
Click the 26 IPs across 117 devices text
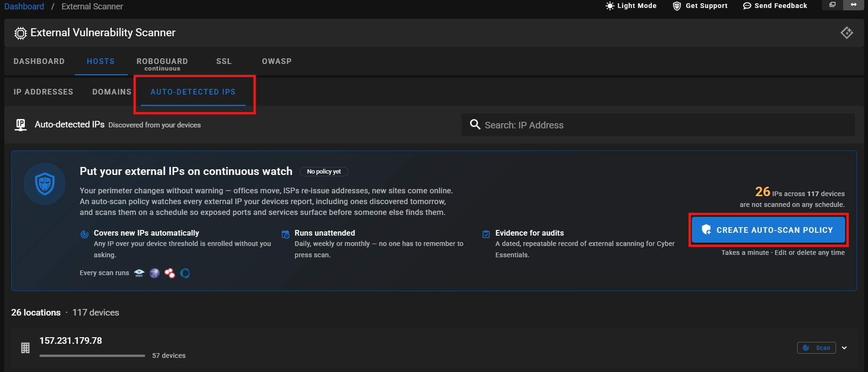tap(800, 192)
